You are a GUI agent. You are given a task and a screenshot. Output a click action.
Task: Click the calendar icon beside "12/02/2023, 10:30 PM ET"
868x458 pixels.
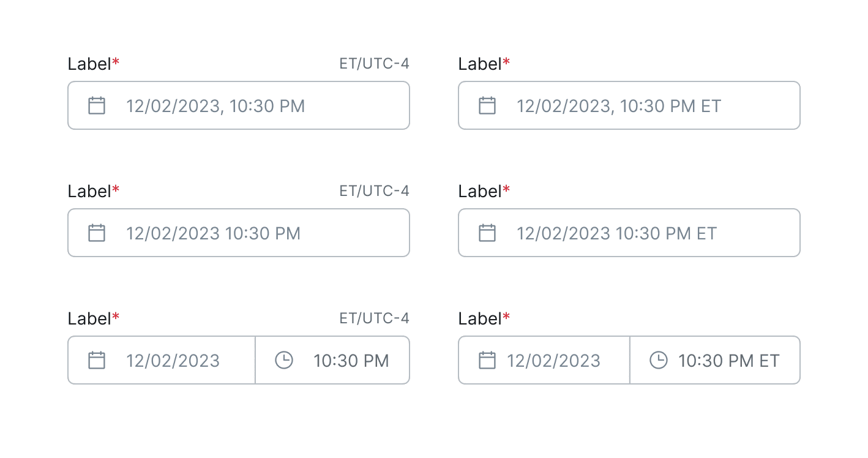[487, 105]
